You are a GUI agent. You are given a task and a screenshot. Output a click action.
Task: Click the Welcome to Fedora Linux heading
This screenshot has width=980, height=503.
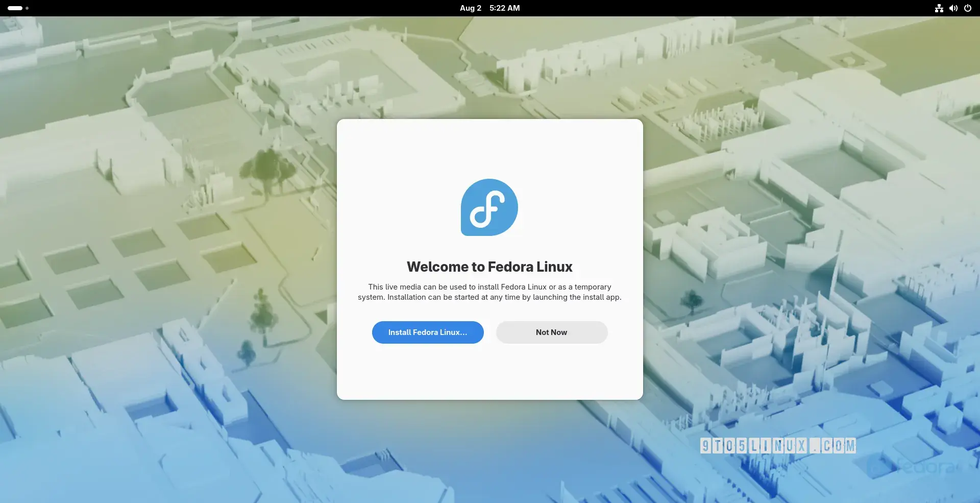click(x=490, y=267)
